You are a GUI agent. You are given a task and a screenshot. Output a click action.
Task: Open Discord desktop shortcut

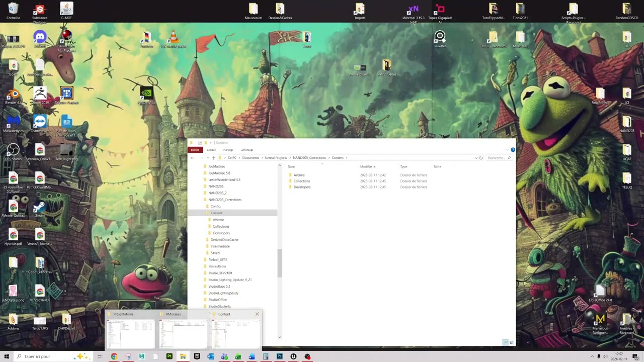point(40,39)
